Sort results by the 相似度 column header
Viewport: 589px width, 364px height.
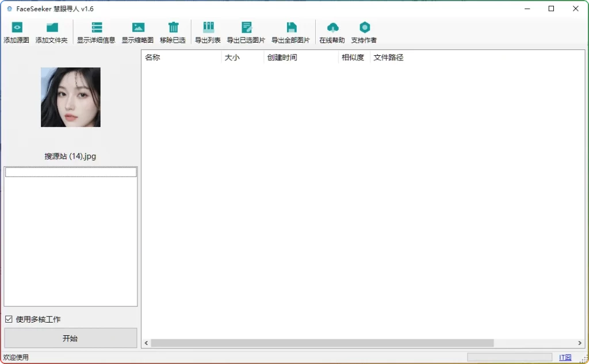pyautogui.click(x=353, y=57)
